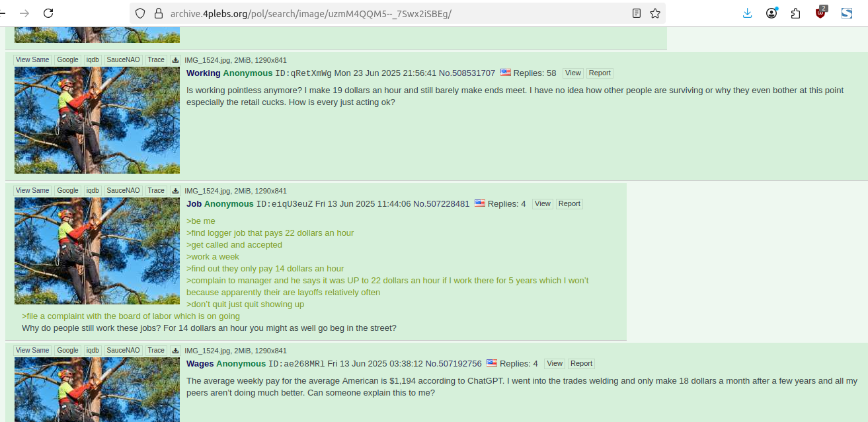Report the Job post
Screen dimensions: 868x422
(569, 204)
